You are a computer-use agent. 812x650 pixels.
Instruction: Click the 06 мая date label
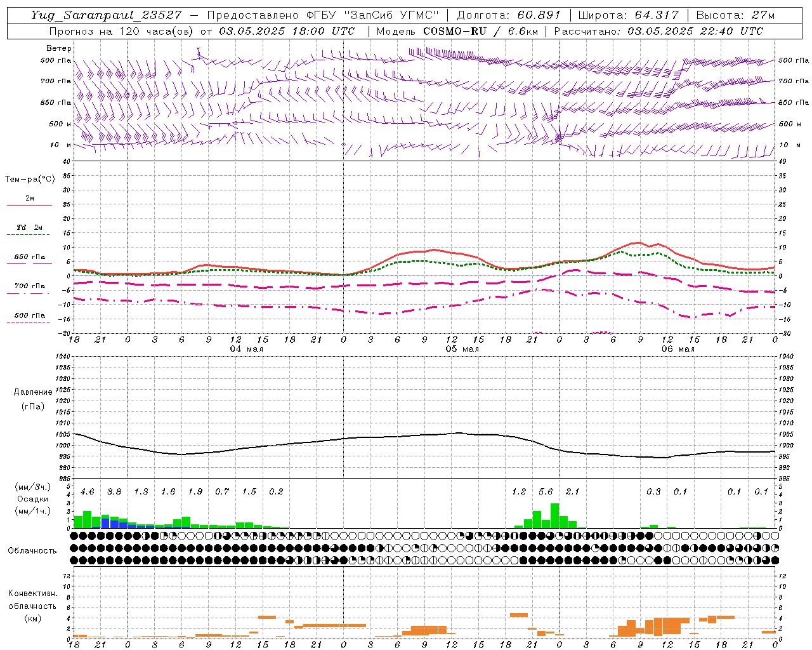(678, 348)
